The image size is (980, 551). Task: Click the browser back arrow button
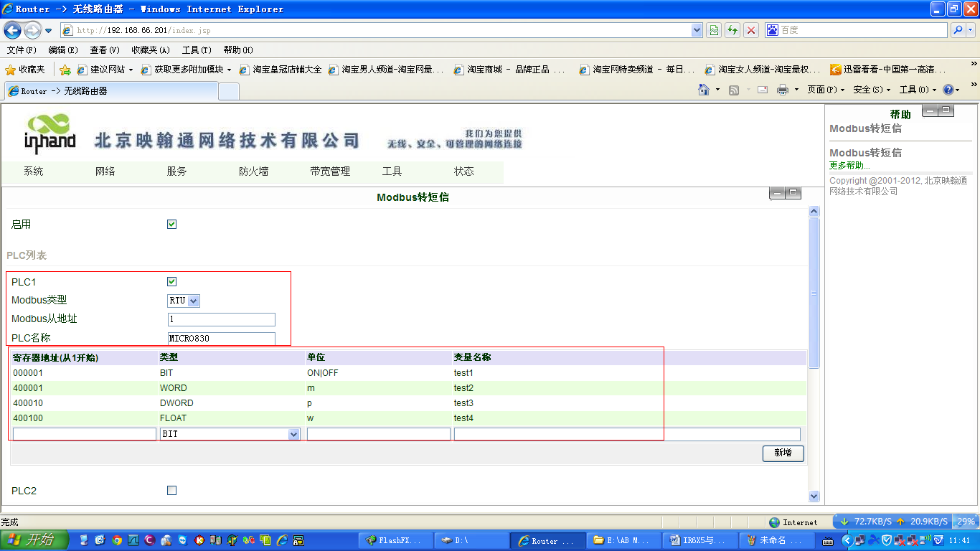pos(12,30)
